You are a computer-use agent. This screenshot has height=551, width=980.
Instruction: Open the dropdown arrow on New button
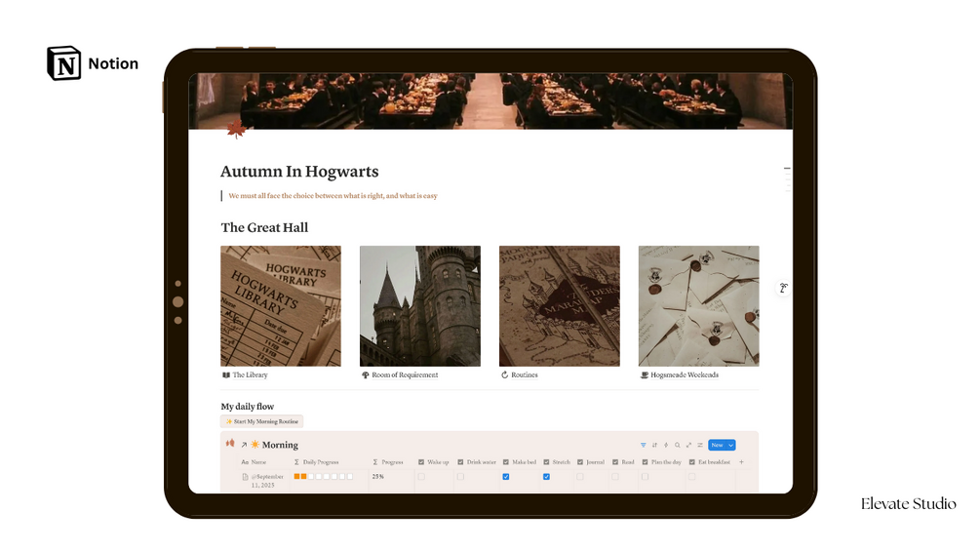[730, 445]
